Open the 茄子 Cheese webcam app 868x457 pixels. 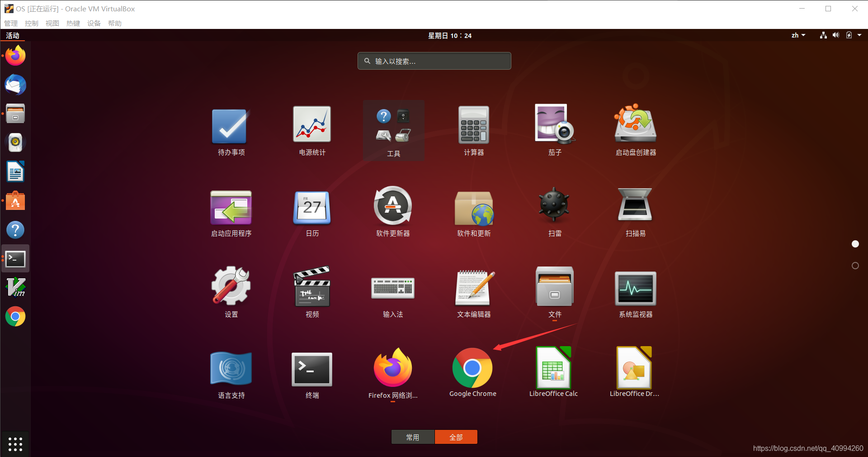pos(555,130)
